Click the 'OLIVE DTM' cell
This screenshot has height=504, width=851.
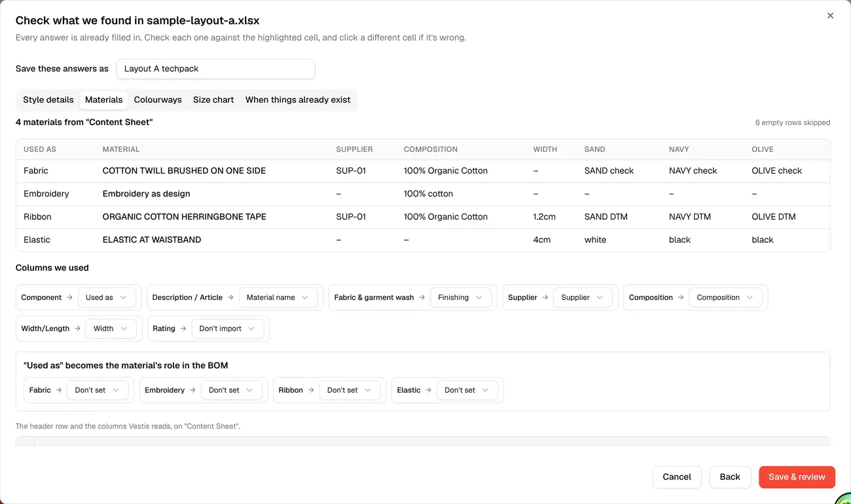coord(774,217)
